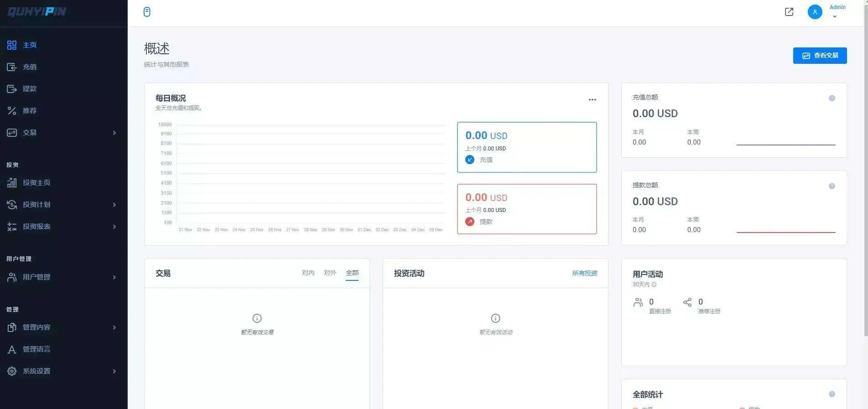
Task: Click the QUHYIPIN logo
Action: tap(37, 12)
